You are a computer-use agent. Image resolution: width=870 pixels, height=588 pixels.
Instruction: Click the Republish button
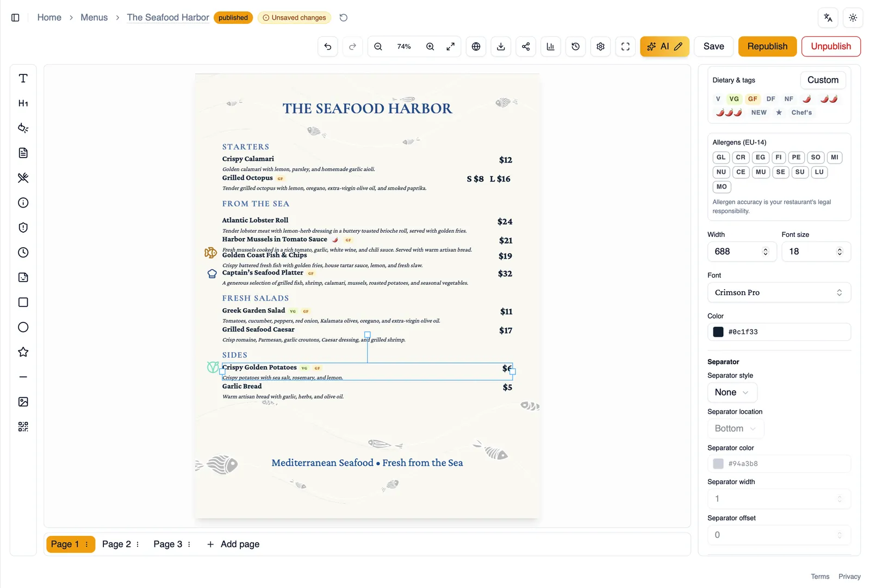pyautogui.click(x=767, y=47)
